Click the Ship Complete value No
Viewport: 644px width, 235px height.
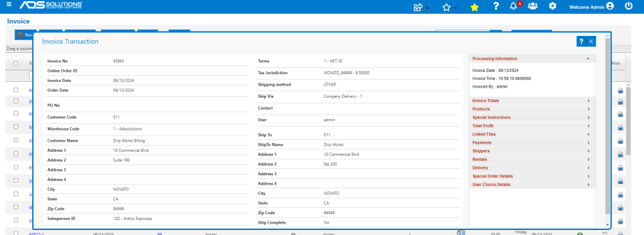[326, 222]
